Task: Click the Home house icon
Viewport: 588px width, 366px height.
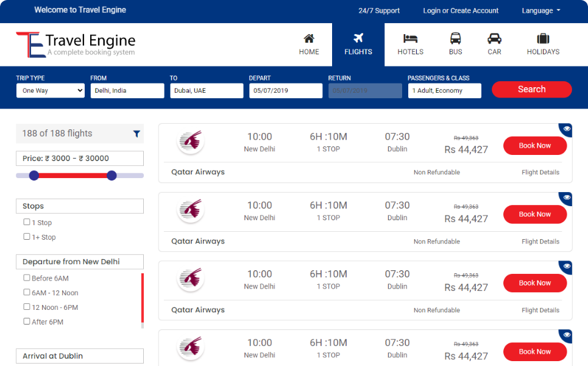Action: tap(309, 38)
